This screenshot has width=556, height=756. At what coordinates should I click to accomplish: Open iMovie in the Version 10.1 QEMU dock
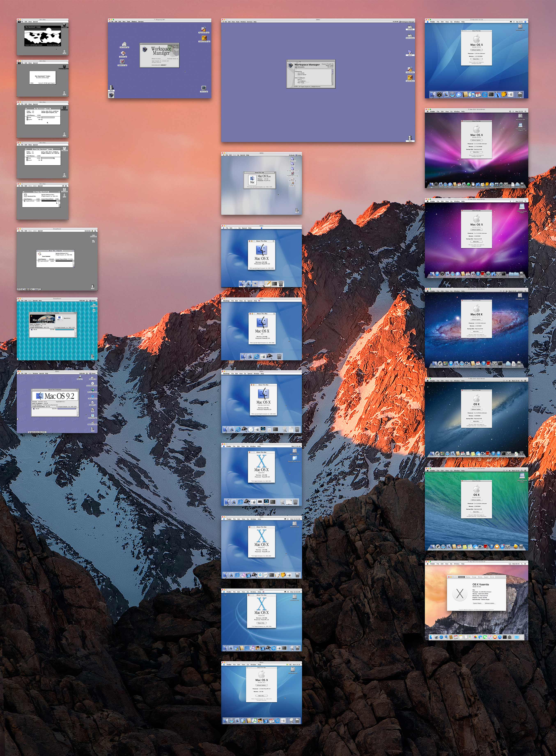249,576
